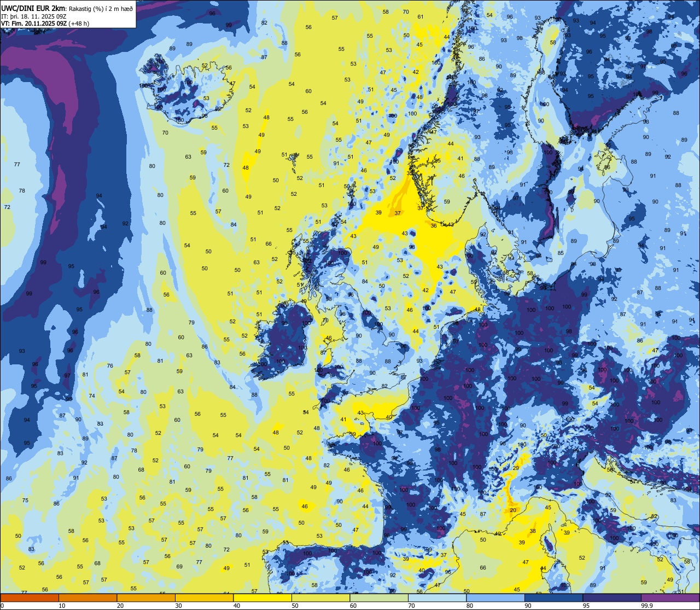
Task: Click the 0–10% orange-red legend swatch
Action: pyautogui.click(x=30, y=598)
